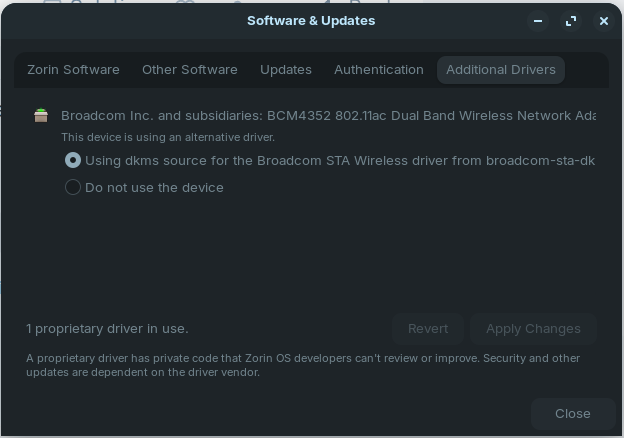
Task: Click the Broadcom network card device icon
Action: click(x=41, y=116)
